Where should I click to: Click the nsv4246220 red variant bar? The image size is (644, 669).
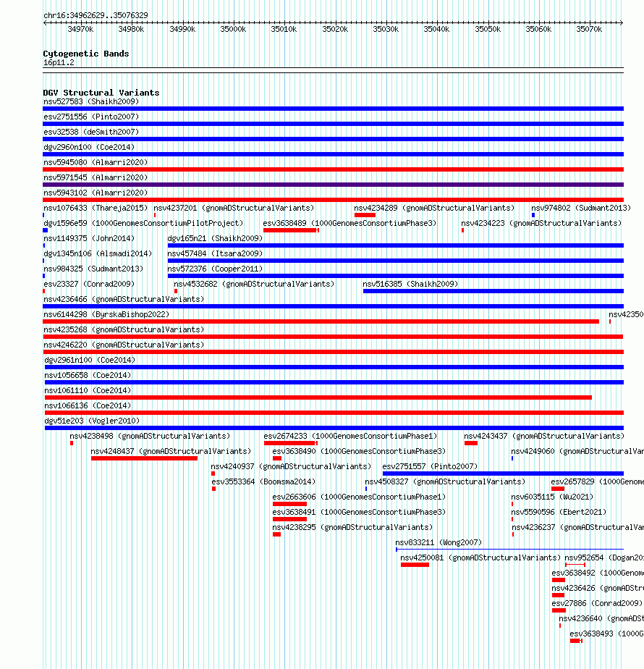[333, 352]
